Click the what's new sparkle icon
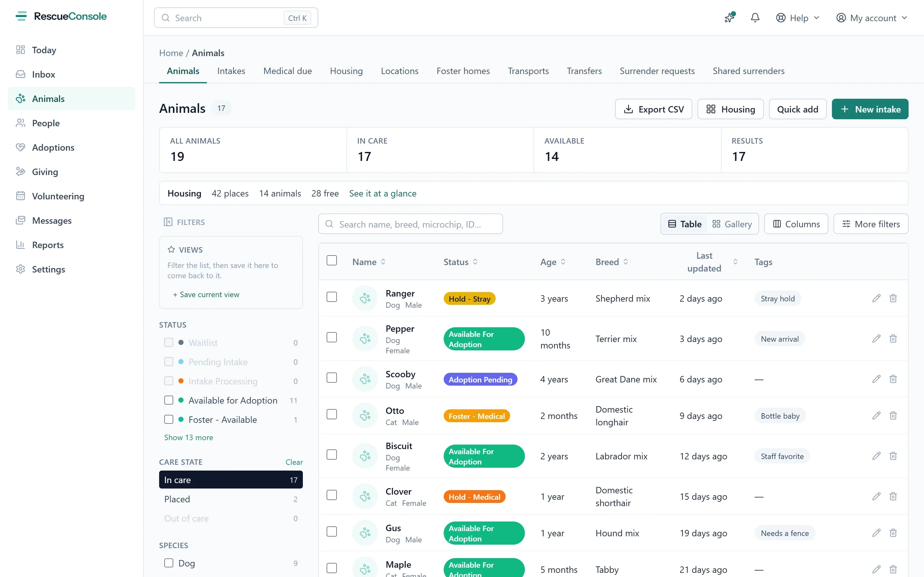This screenshot has height=577, width=924. 730,18
